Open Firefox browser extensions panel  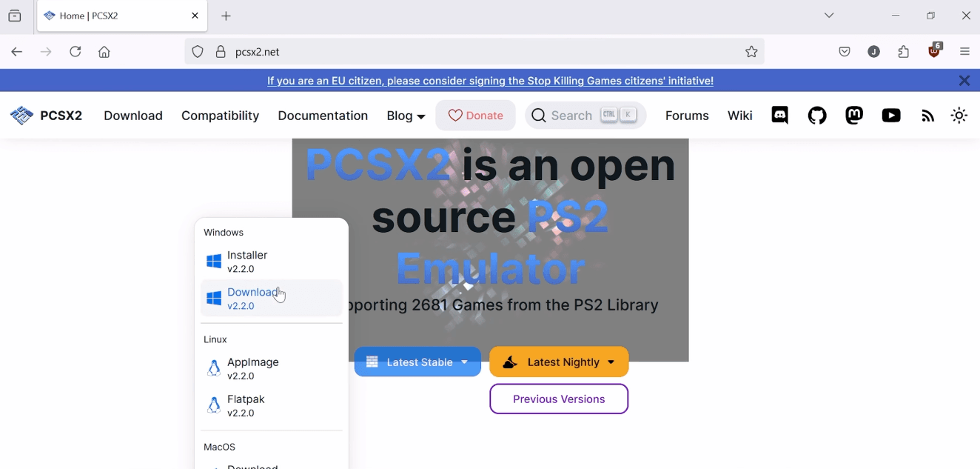tap(903, 51)
